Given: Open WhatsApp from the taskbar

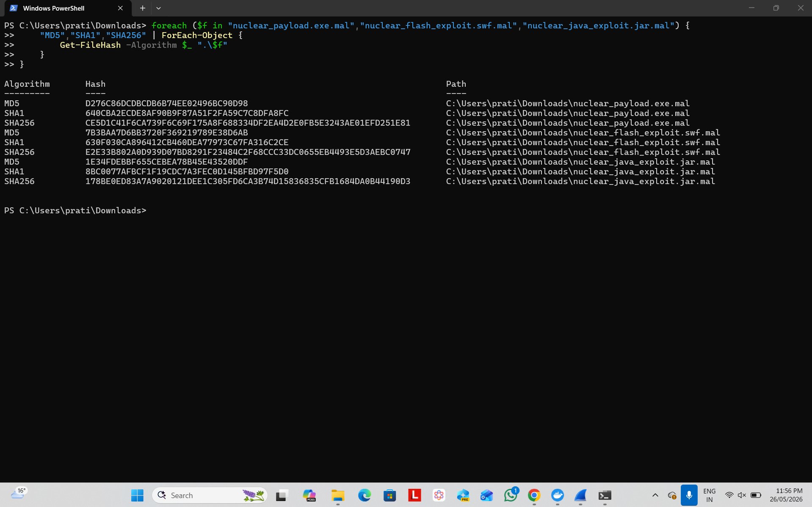Looking at the screenshot, I should pyautogui.click(x=511, y=495).
